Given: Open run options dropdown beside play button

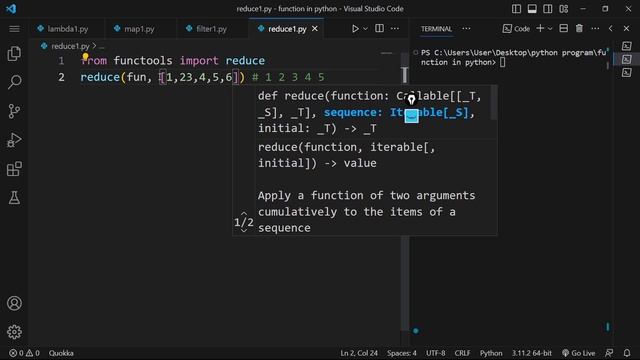Looking at the screenshot, I should coord(365,29).
